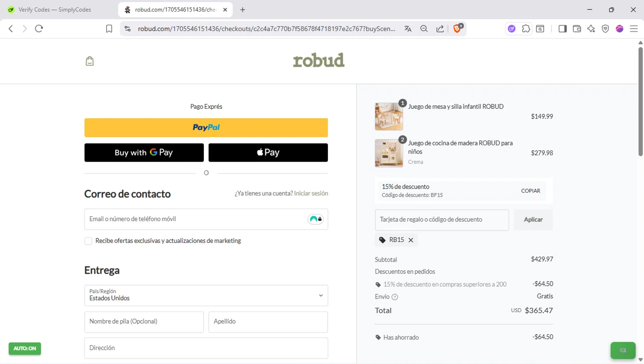Switch to Verify Codes — SimplyCodes tab

(55, 9)
